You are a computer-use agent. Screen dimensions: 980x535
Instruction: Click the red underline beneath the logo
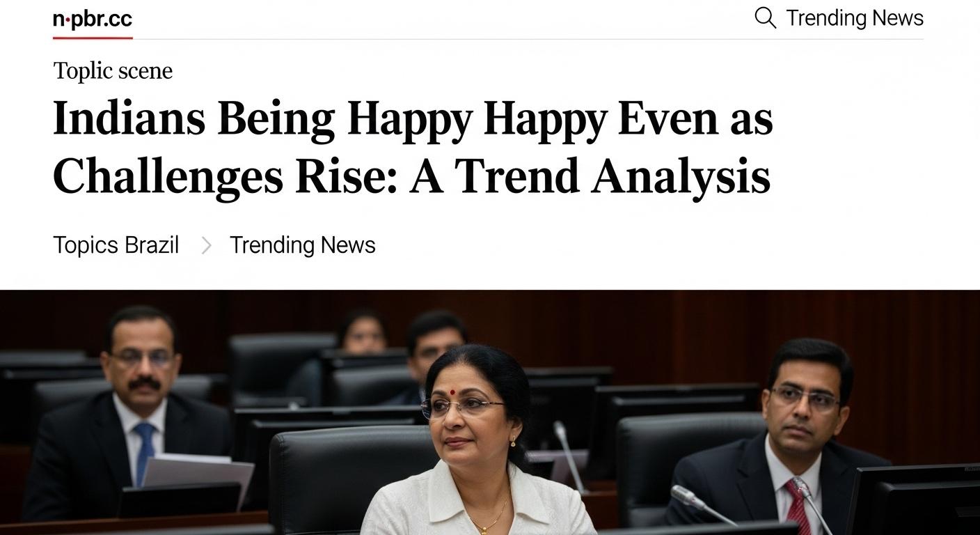[x=92, y=38]
